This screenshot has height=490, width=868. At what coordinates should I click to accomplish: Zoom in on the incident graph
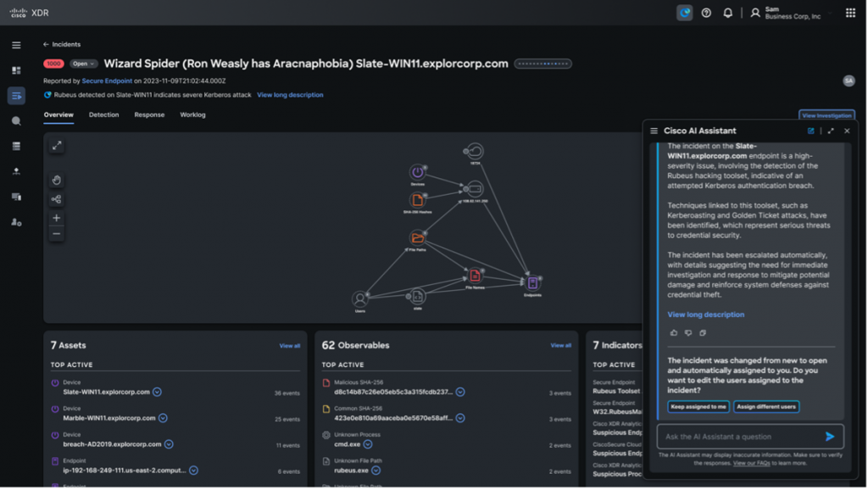click(x=57, y=218)
